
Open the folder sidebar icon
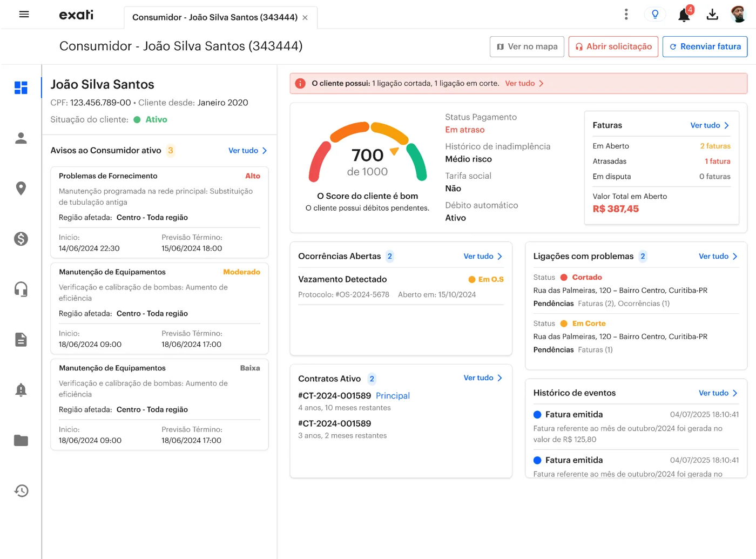coord(21,440)
